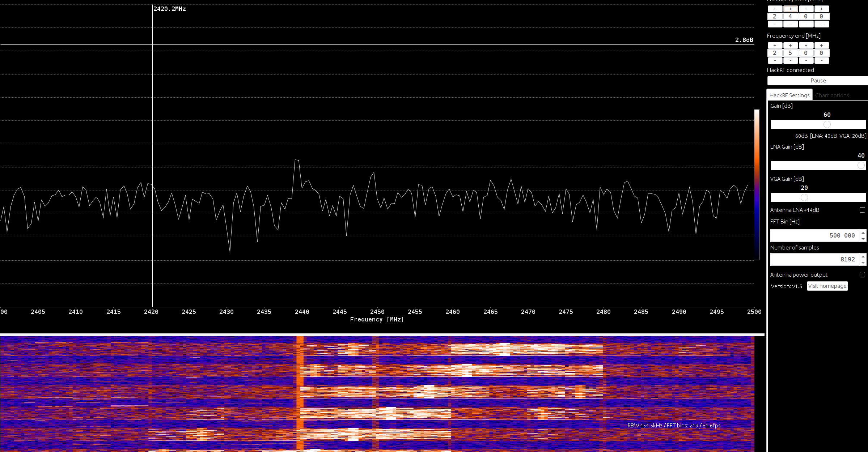Select the thousands digit 2 of Frequency start
868x452 pixels.
775,17
